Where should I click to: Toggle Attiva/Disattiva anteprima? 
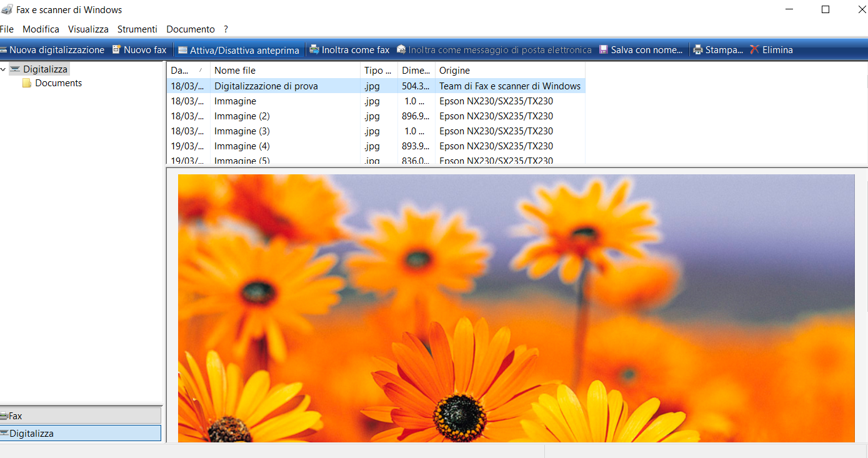coord(238,49)
